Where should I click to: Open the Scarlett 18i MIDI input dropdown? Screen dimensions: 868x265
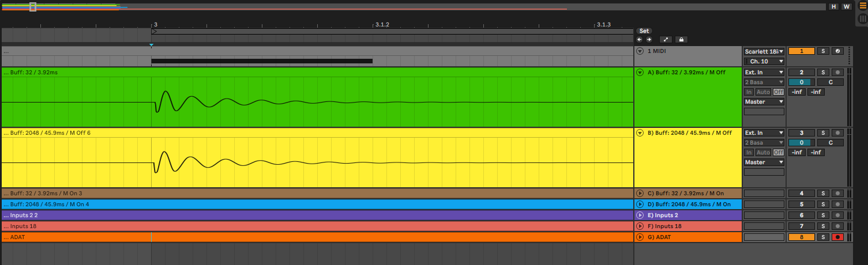point(764,51)
